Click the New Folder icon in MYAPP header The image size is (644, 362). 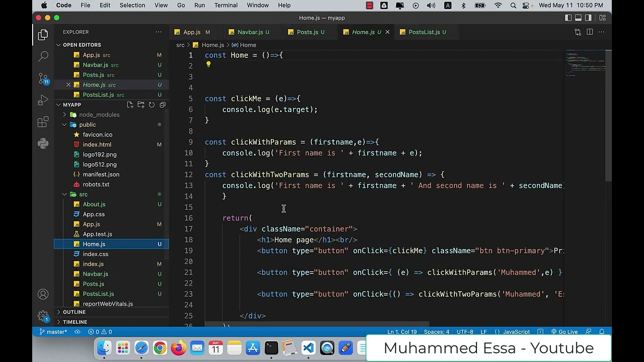(141, 105)
